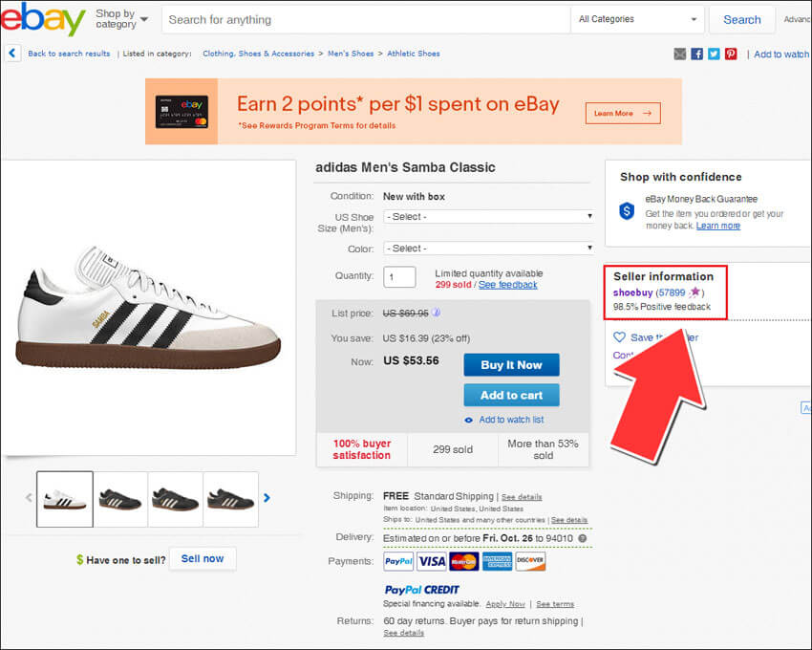Click the Quantity input field
Image resolution: width=812 pixels, height=650 pixels.
pos(399,277)
